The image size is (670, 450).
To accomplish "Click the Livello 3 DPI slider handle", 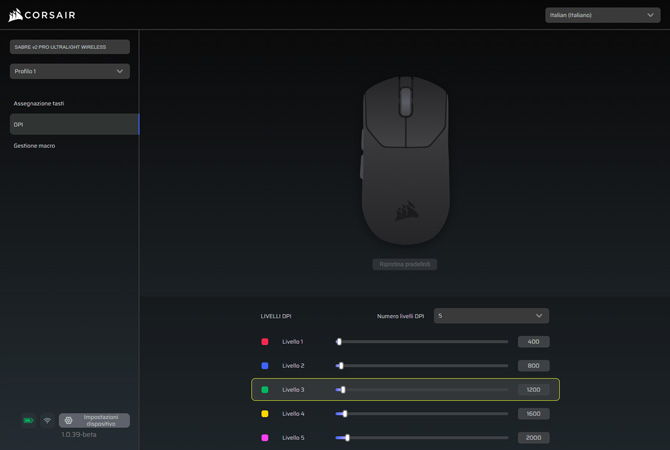I will tap(343, 390).
